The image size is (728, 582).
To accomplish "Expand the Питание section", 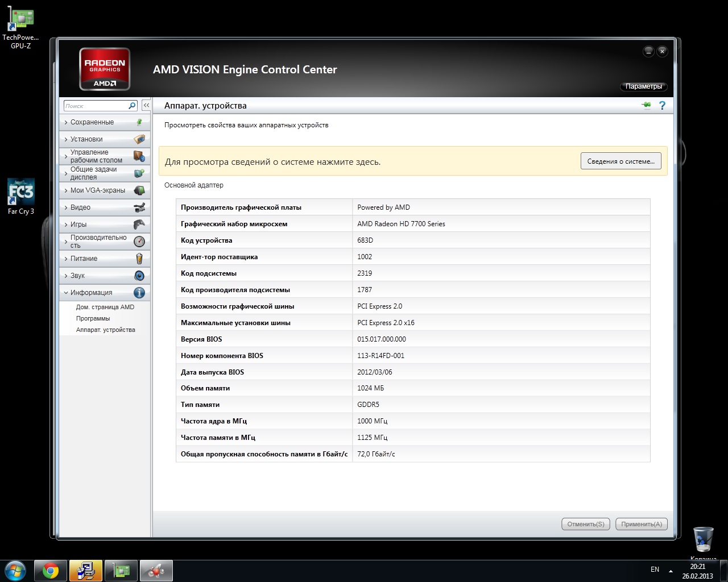I will coord(84,259).
